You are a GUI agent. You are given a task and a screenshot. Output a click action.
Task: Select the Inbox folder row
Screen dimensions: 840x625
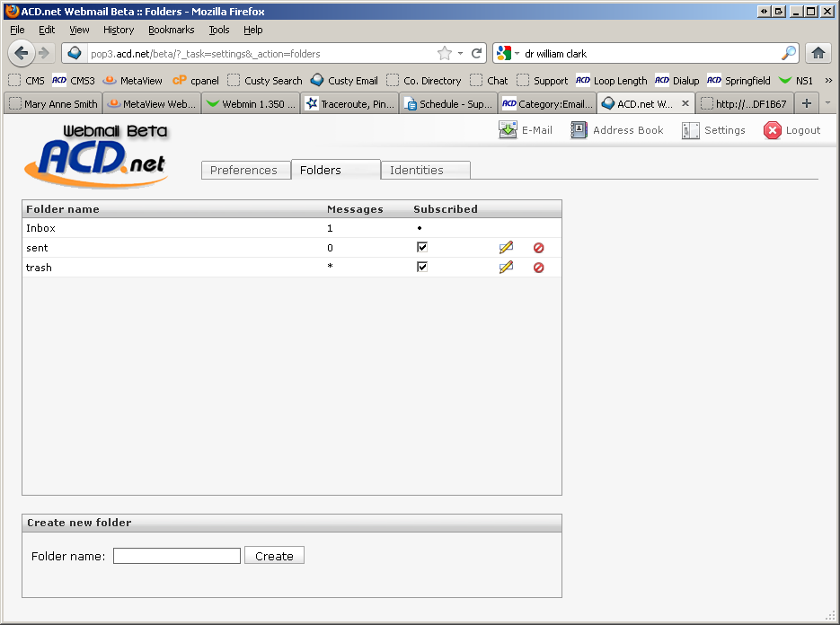292,227
